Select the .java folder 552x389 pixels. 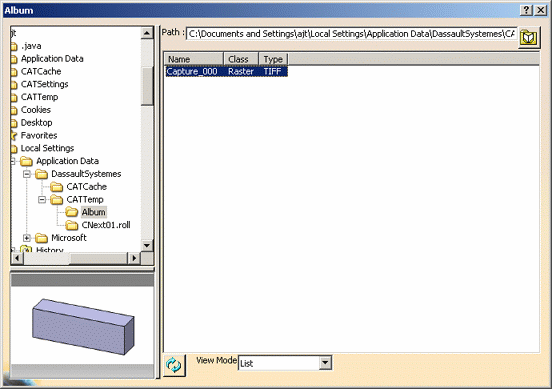31,46
